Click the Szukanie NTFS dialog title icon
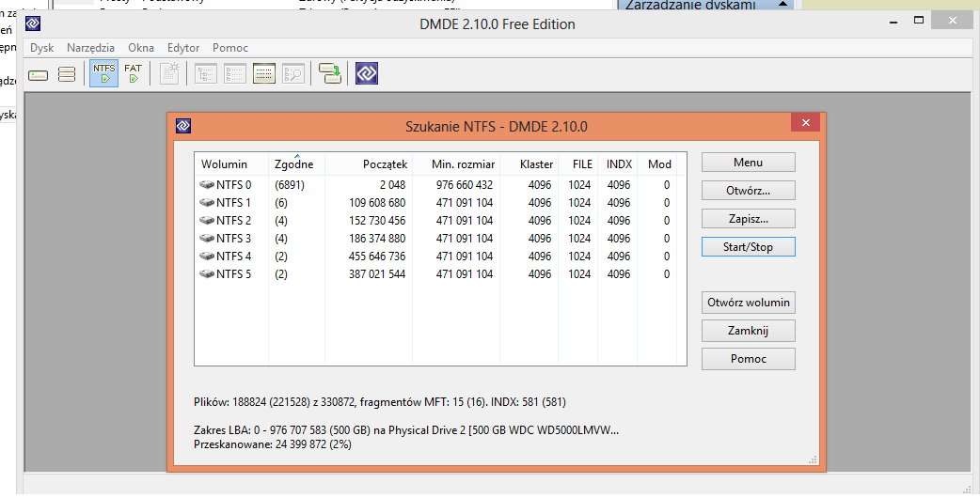 coord(183,126)
